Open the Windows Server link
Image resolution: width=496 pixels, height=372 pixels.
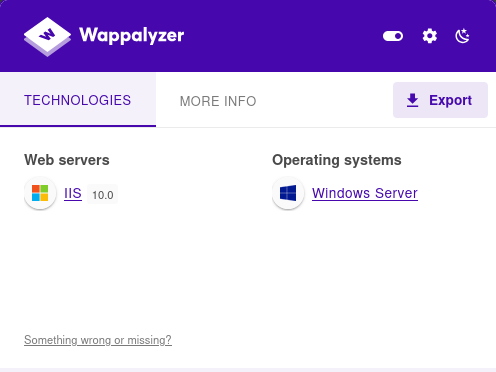click(x=365, y=193)
